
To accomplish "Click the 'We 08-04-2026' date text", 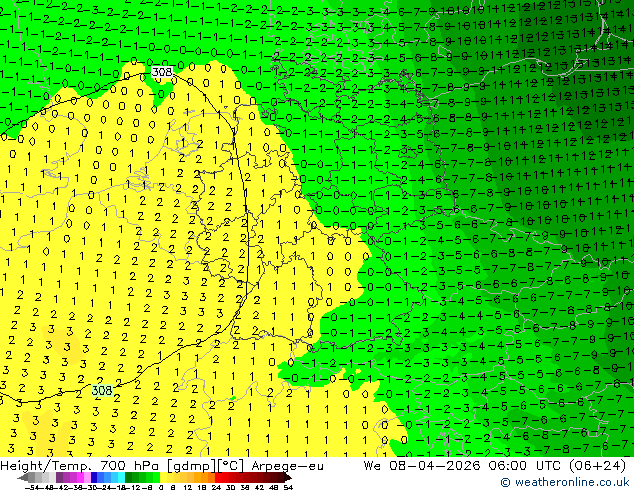I will pos(422,466).
